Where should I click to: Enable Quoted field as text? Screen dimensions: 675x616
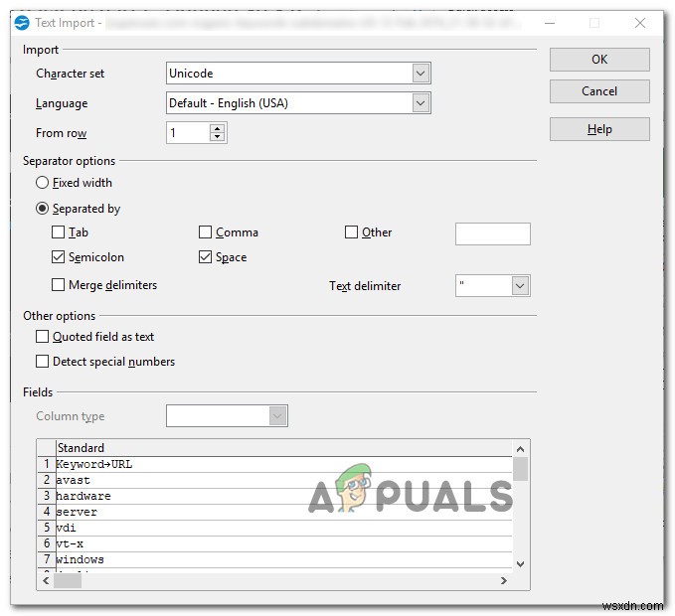[x=42, y=337]
